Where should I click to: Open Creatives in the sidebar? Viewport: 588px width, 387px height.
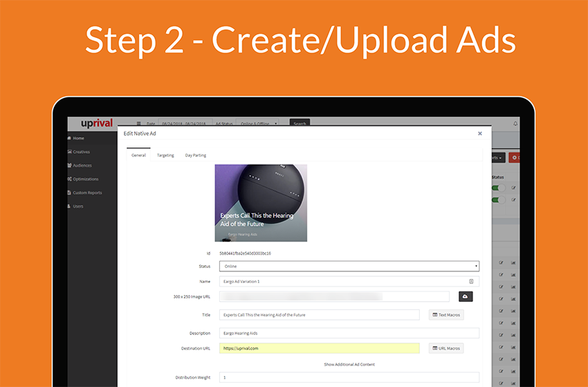click(79, 152)
